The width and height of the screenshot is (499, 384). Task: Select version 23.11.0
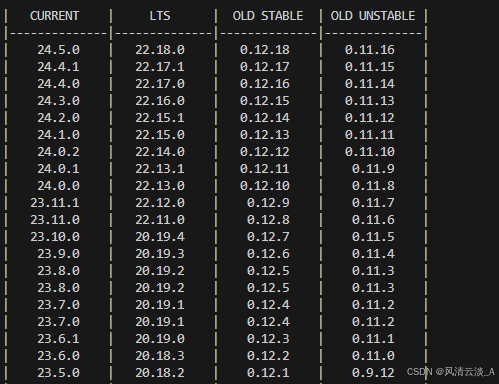pos(55,220)
